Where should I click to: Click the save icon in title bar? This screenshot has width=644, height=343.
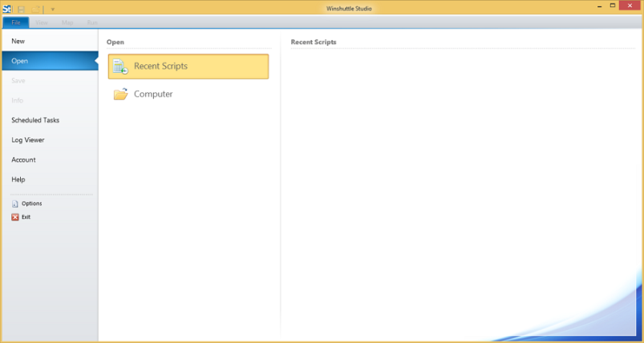click(x=22, y=9)
